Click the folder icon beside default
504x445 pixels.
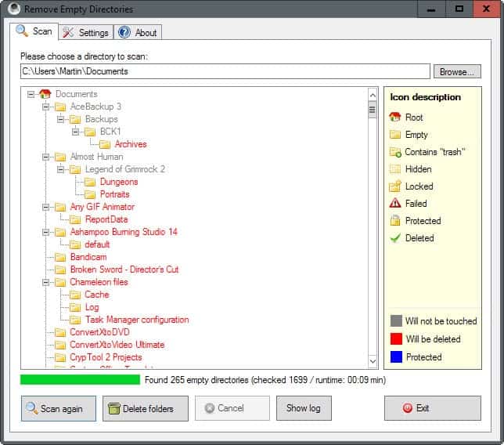[75, 244]
